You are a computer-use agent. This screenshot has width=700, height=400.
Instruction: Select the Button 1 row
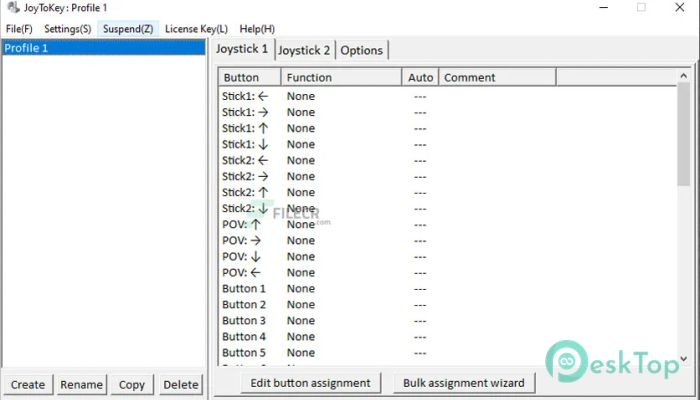[x=448, y=289]
